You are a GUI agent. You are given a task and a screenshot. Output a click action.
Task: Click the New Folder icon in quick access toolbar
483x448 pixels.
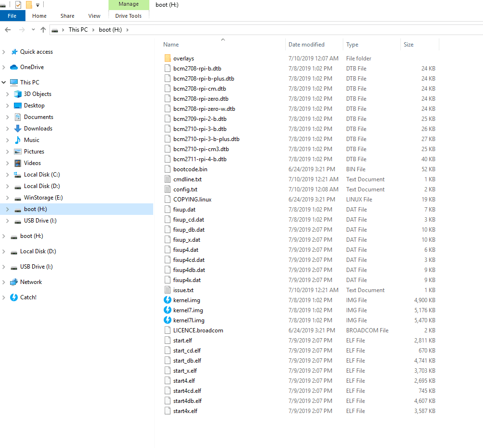coord(29,5)
